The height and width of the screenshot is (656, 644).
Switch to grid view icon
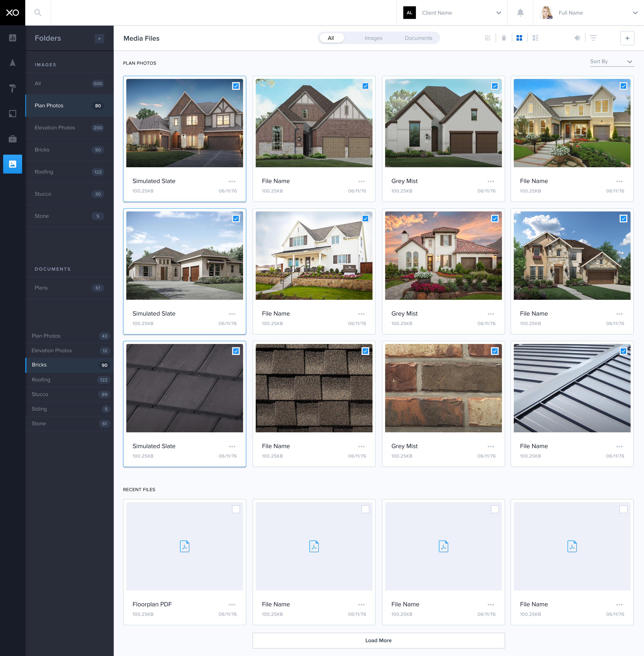[519, 38]
